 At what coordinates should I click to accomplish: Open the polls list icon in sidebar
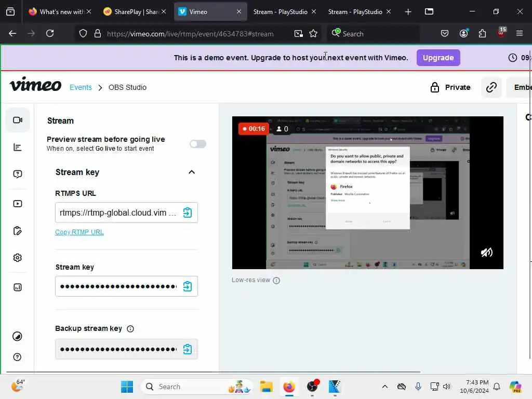tap(17, 147)
